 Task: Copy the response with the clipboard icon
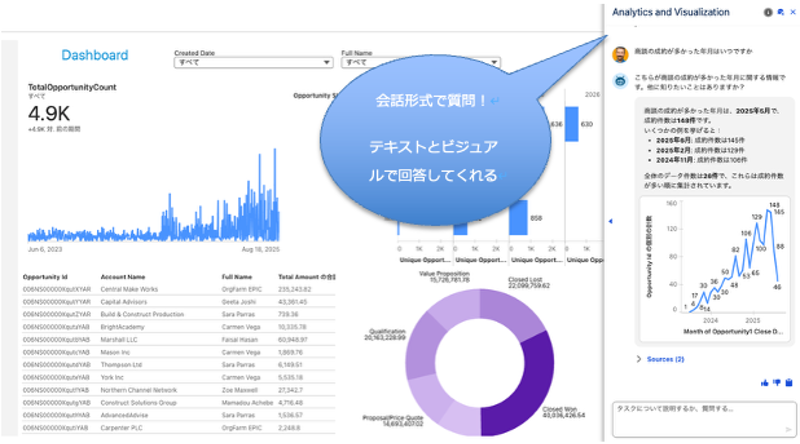click(x=788, y=382)
